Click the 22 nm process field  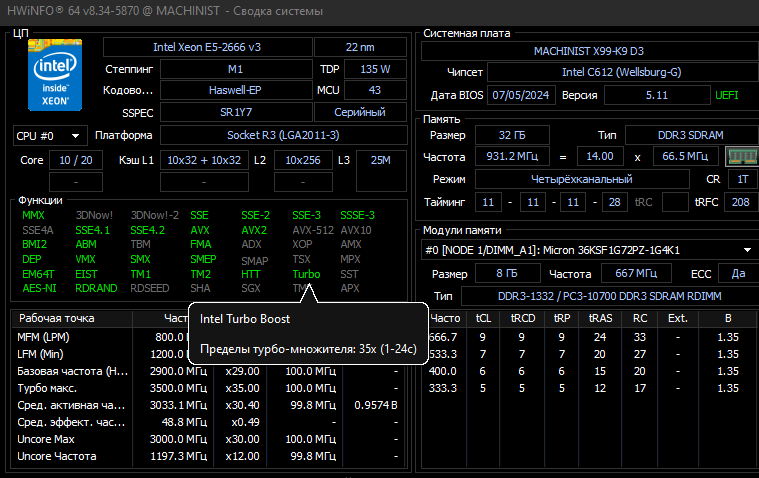pos(360,47)
